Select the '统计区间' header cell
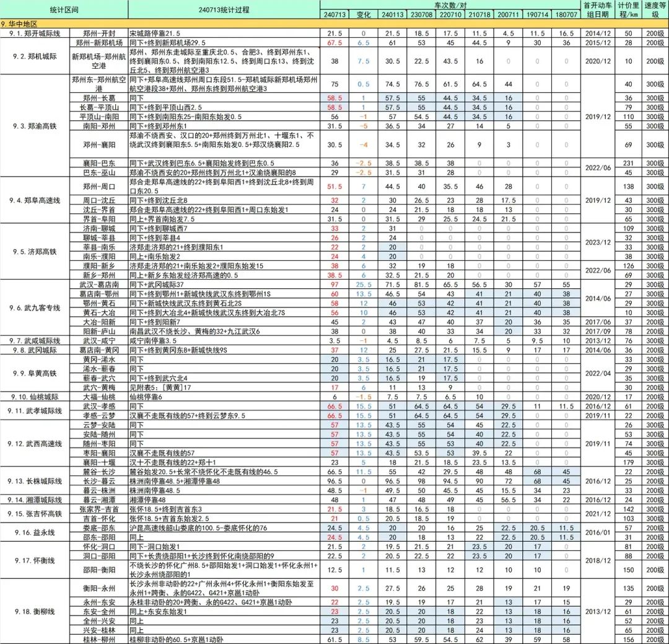The image size is (669, 644). (x=64, y=9)
